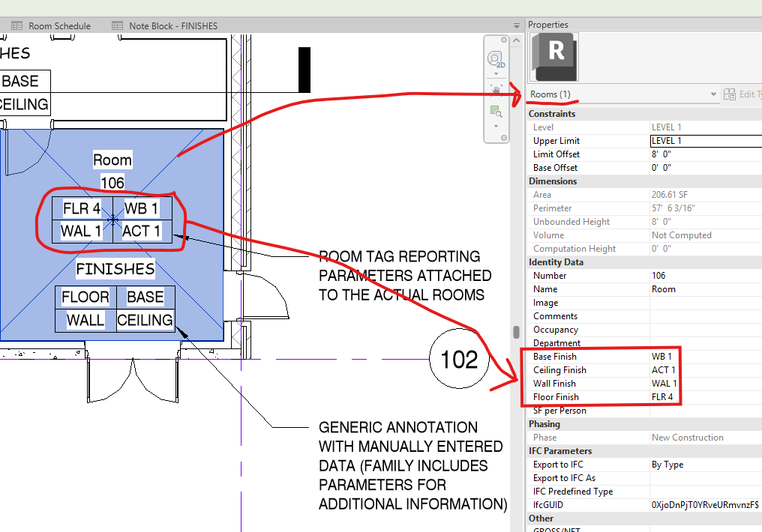This screenshot has width=762, height=532.
Task: Select the FINISHES annotation heading in room
Action: [x=115, y=269]
